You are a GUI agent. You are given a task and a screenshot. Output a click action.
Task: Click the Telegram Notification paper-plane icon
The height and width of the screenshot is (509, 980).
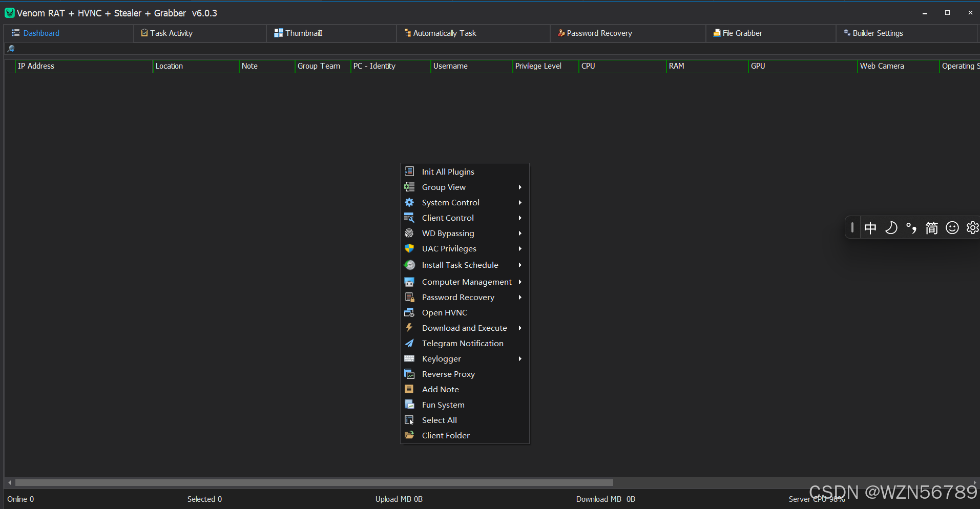[x=409, y=343]
